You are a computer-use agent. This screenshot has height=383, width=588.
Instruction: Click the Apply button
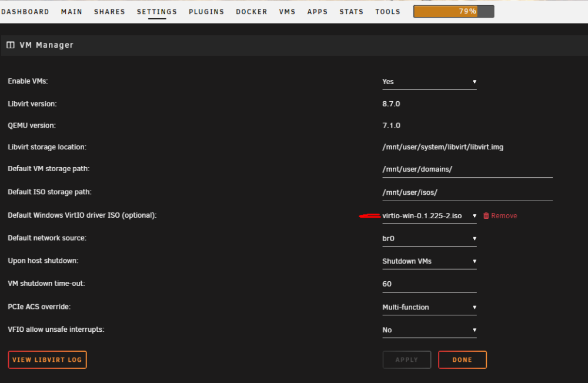point(407,359)
